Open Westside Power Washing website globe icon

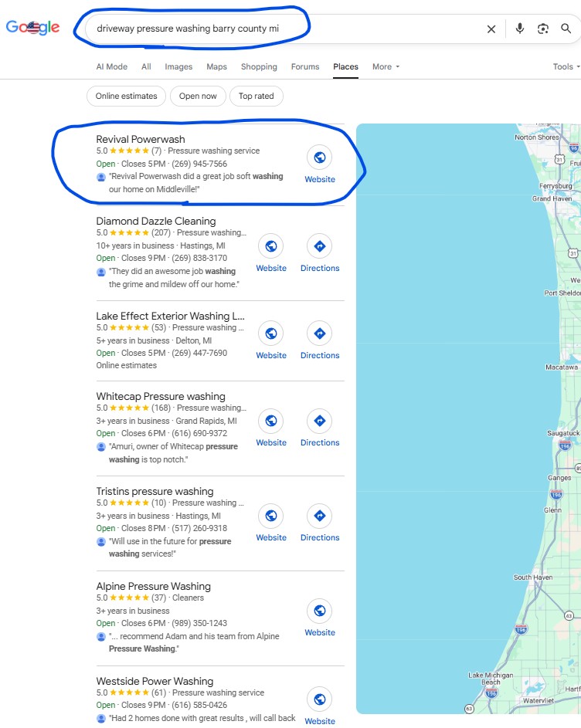[x=319, y=699]
